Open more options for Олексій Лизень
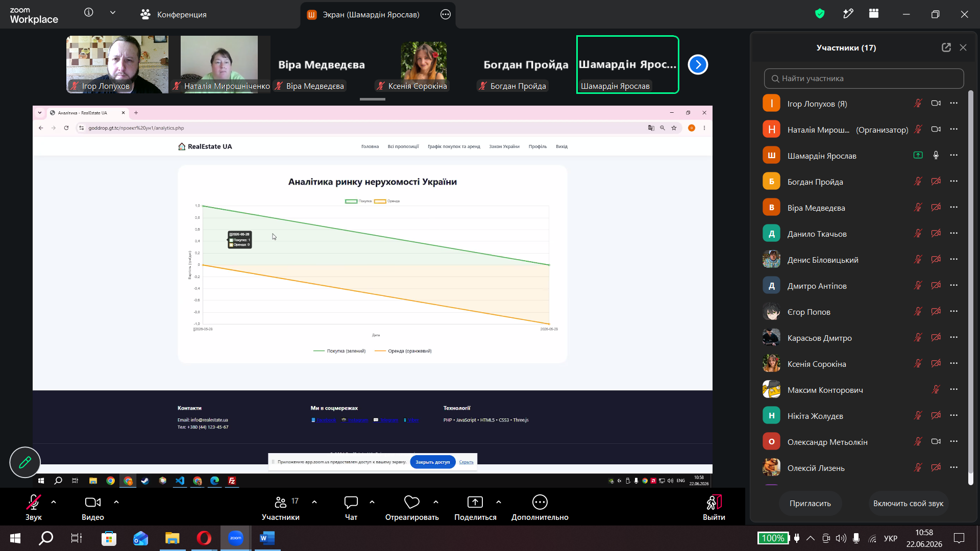The height and width of the screenshot is (551, 980). (x=953, y=467)
